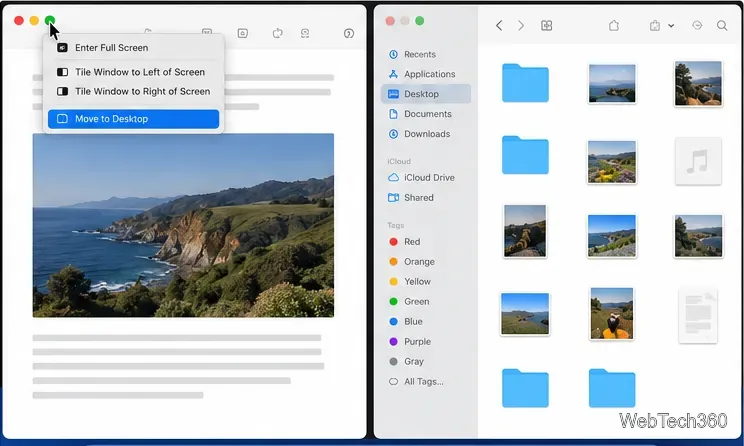Screen dimensions: 744x446
Task: Select the photo of person in yellow jacket
Action: tap(611, 313)
